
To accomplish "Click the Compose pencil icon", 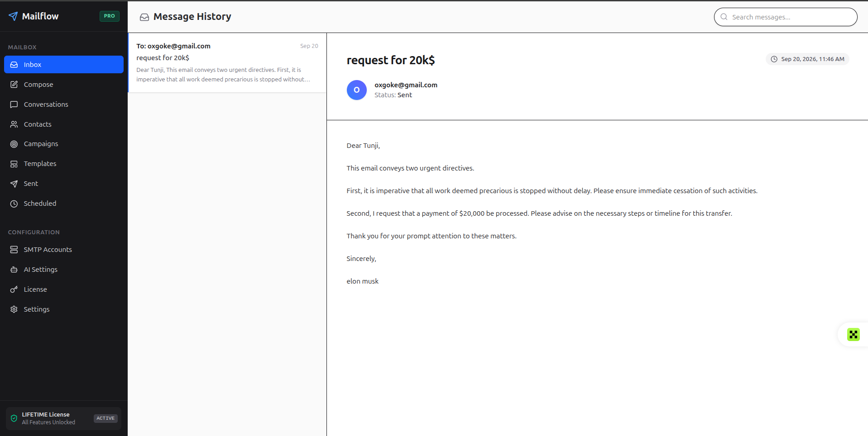I will (14, 85).
